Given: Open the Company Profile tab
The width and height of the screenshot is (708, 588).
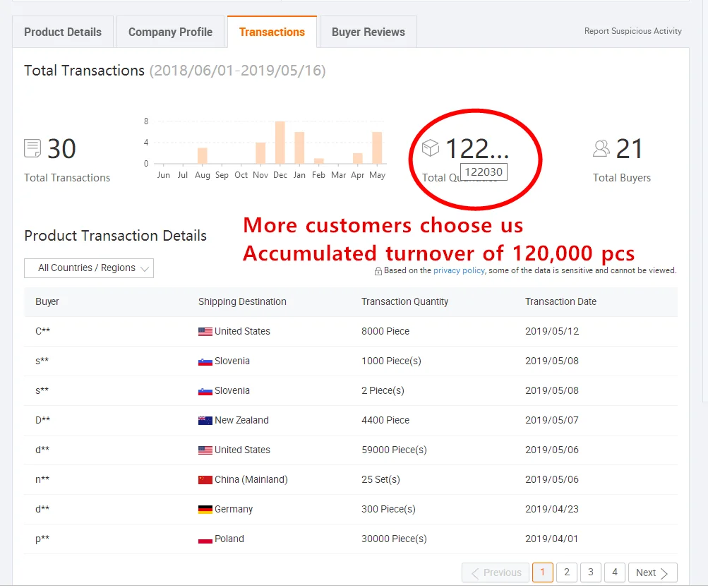Looking at the screenshot, I should point(170,32).
